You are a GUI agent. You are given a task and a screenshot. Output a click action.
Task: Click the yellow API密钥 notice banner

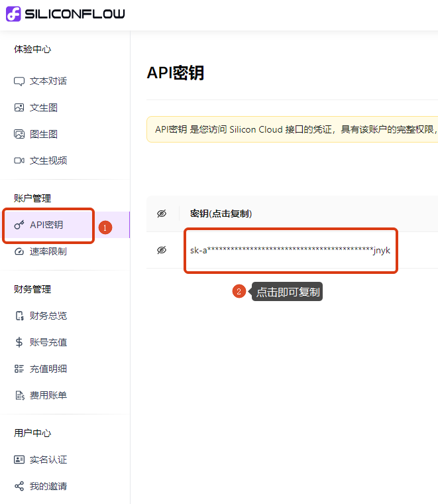(x=292, y=129)
